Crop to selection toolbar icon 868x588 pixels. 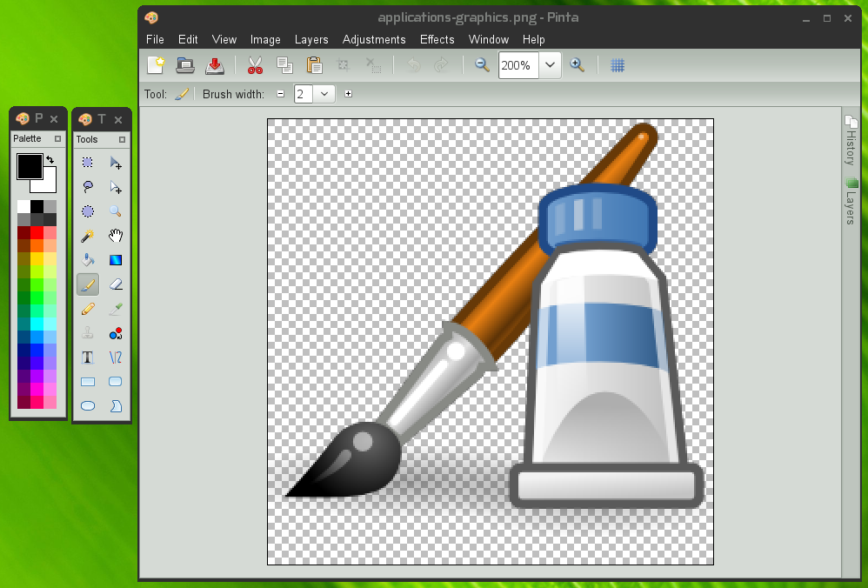(x=344, y=65)
